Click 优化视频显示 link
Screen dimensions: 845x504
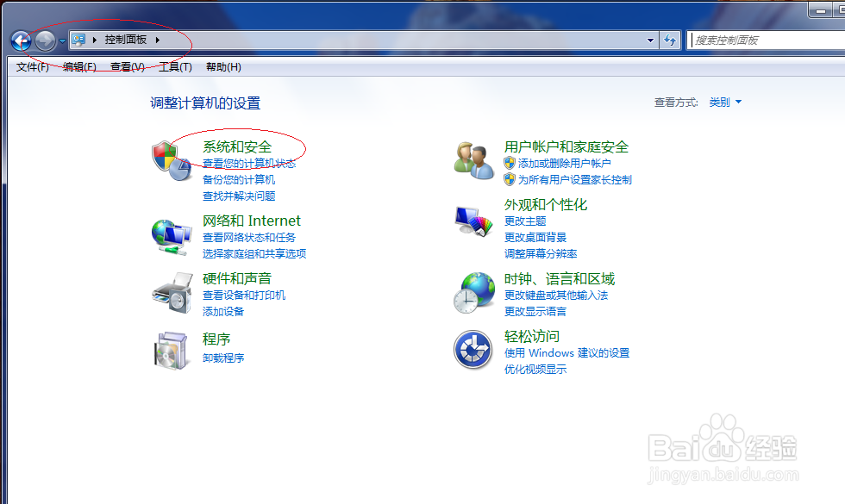click(x=535, y=369)
